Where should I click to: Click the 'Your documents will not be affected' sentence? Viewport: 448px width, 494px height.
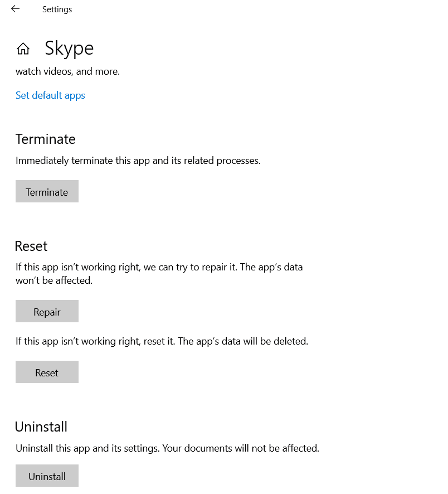pos(240,448)
